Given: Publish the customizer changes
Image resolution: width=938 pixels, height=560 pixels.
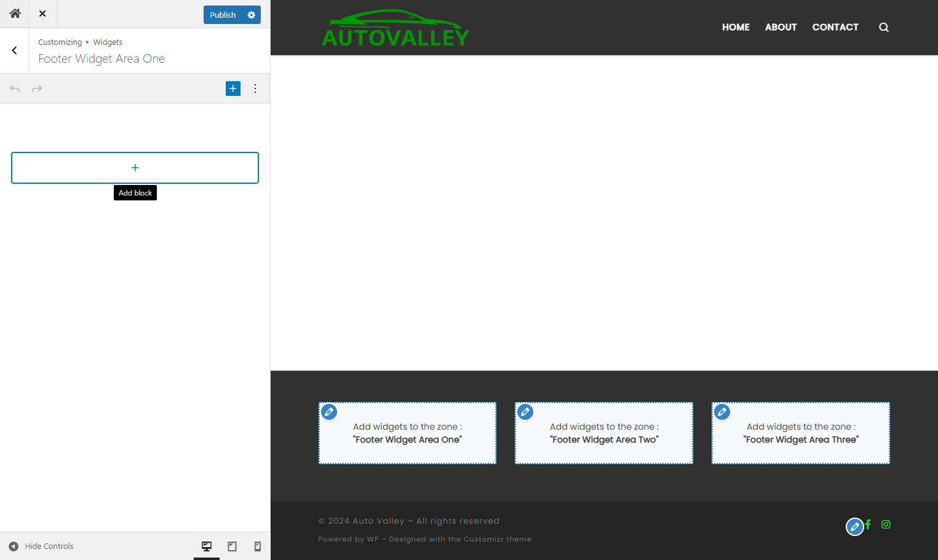Looking at the screenshot, I should (223, 15).
